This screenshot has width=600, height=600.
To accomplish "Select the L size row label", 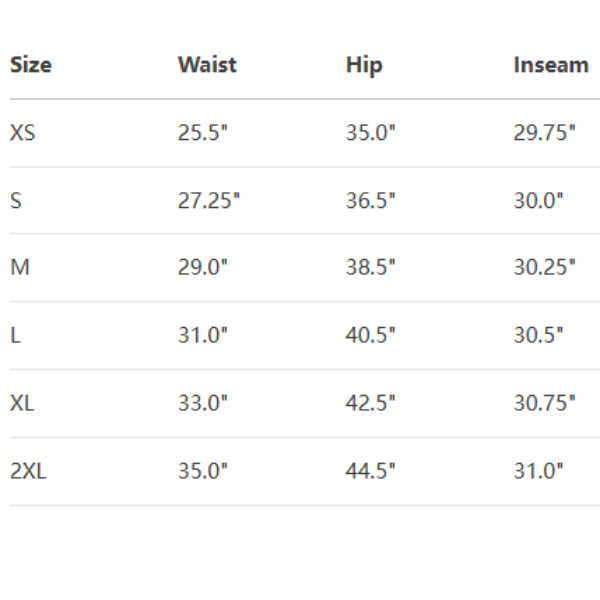I will pyautogui.click(x=15, y=335).
